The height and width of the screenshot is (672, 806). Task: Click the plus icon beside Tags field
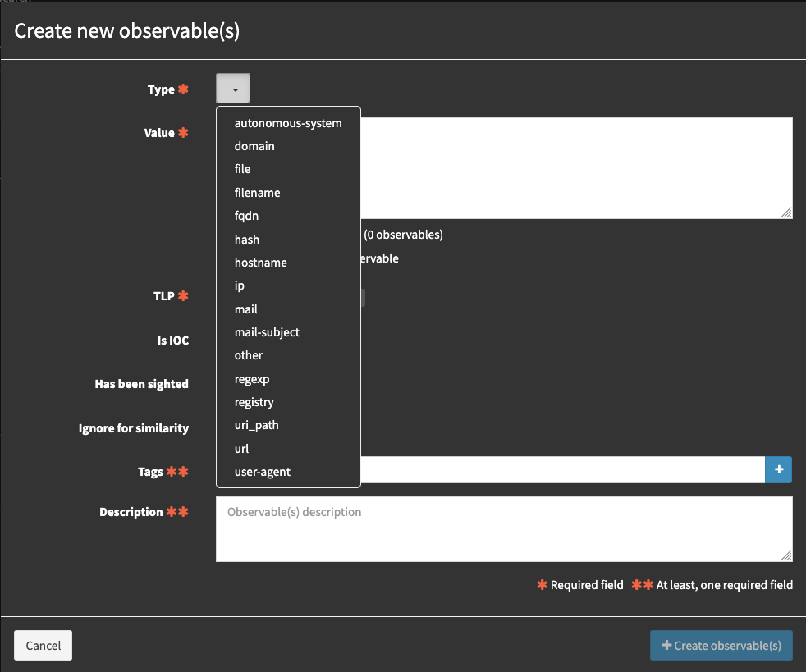coord(778,470)
